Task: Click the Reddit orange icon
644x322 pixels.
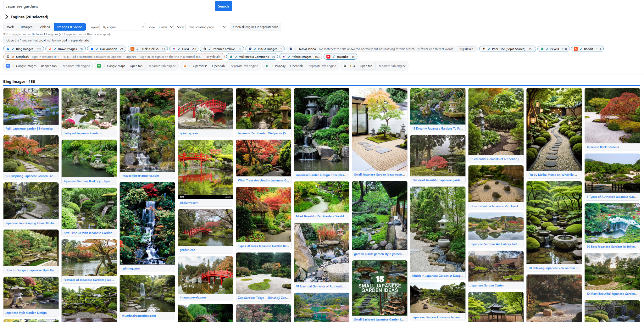Action: coord(576,49)
